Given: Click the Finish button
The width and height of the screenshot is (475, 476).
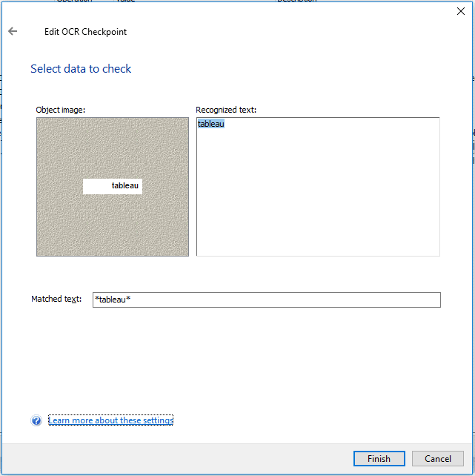Looking at the screenshot, I should click(x=379, y=458).
